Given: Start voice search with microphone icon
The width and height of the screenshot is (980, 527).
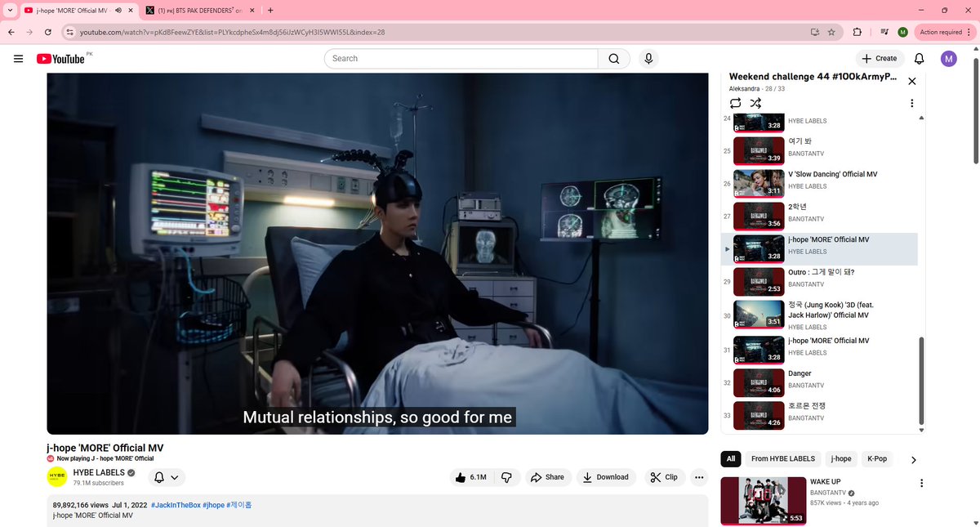Looking at the screenshot, I should pyautogui.click(x=648, y=59).
